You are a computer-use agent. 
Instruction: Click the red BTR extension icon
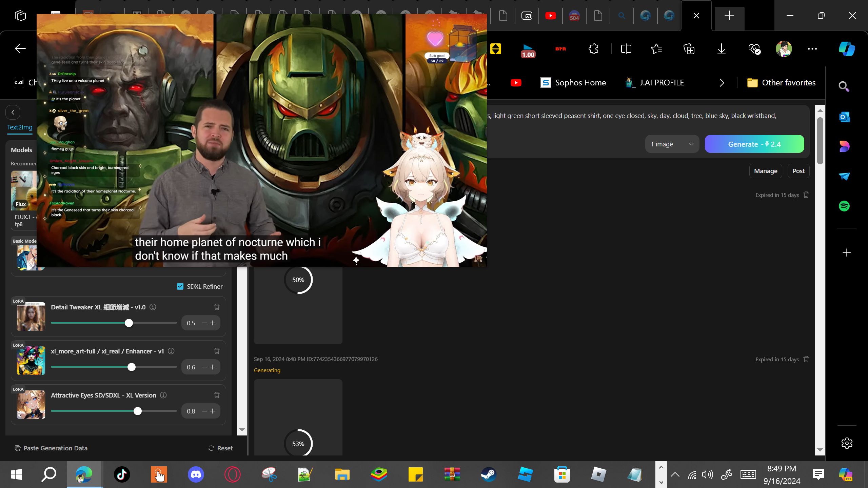561,49
